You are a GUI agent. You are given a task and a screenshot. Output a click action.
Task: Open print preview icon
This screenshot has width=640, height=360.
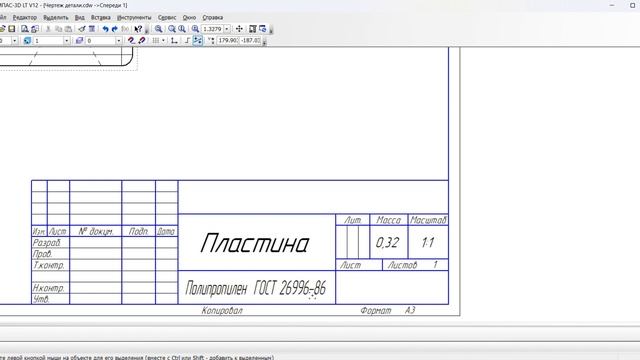point(25,29)
